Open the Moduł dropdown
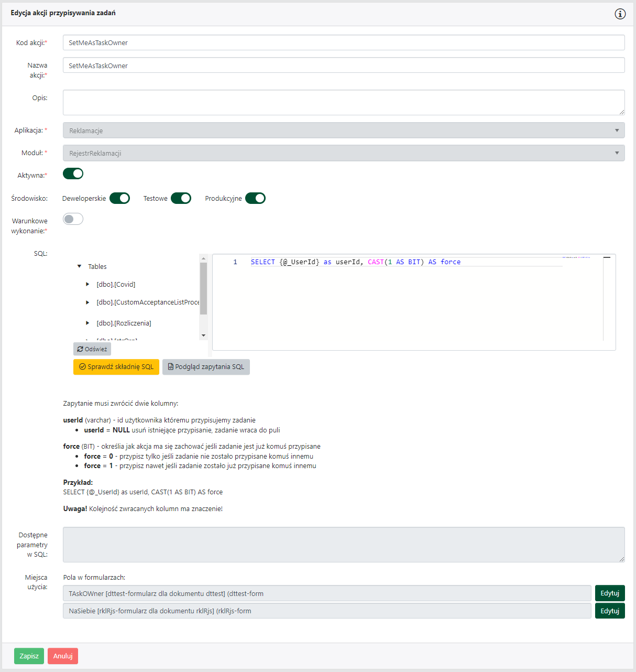Image resolution: width=636 pixels, height=672 pixels. tap(343, 153)
